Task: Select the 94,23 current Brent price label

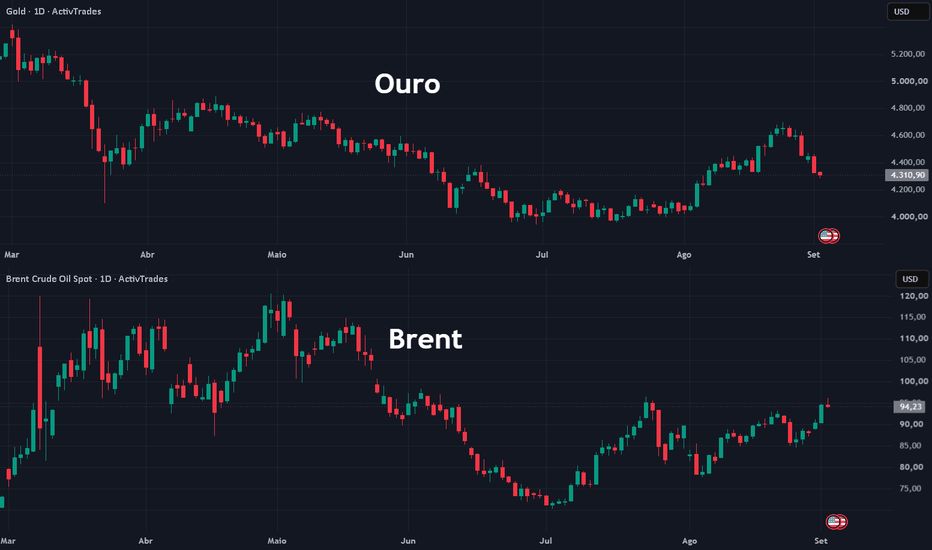Action: [x=909, y=407]
